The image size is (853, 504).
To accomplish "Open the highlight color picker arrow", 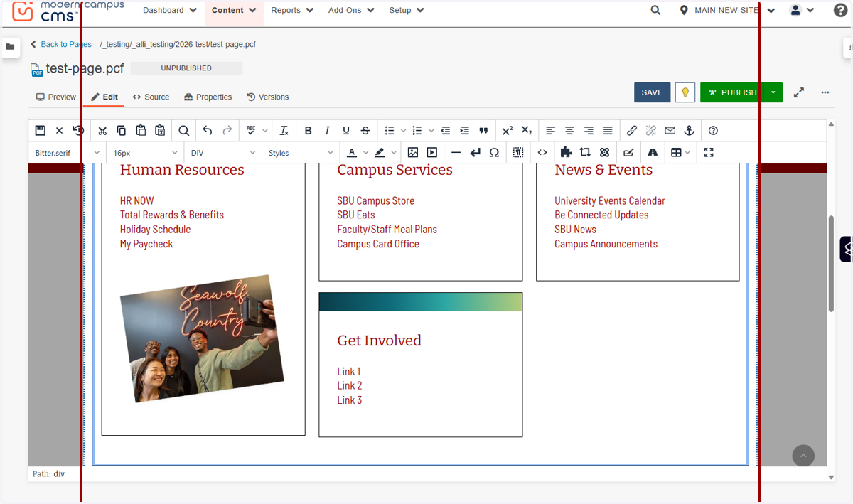I will (393, 152).
